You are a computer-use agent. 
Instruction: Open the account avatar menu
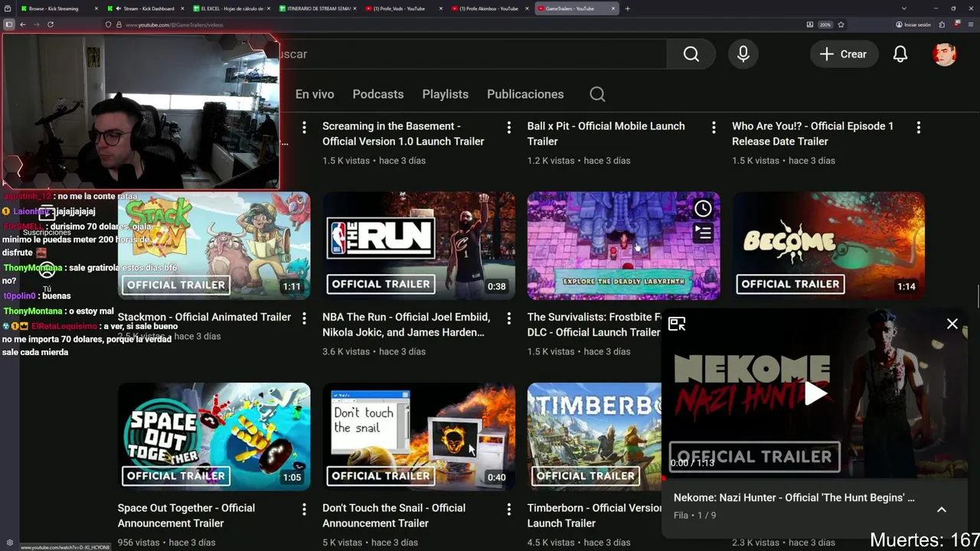coord(945,54)
